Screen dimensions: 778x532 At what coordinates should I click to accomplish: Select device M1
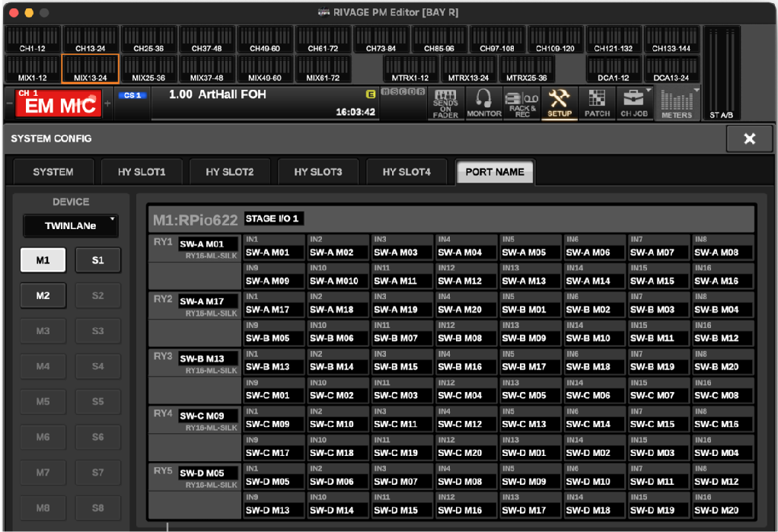click(43, 260)
